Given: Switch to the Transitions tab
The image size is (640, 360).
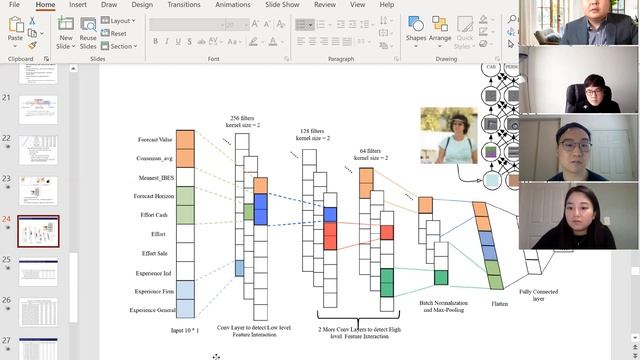Looking at the screenshot, I should 184,4.
